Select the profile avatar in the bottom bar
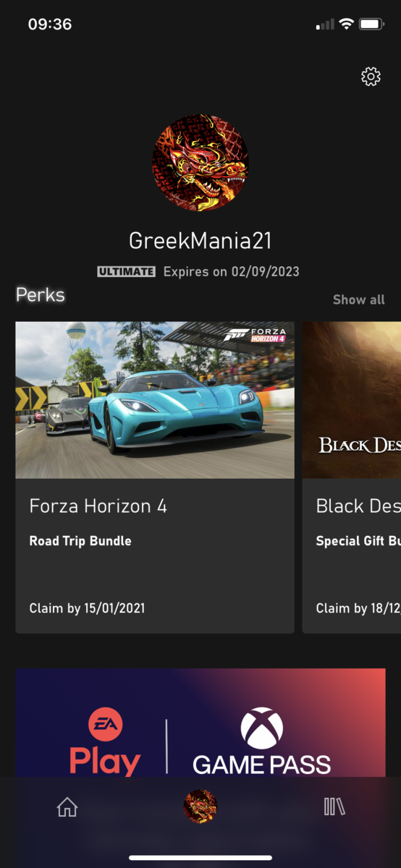401x868 pixels. (200, 807)
